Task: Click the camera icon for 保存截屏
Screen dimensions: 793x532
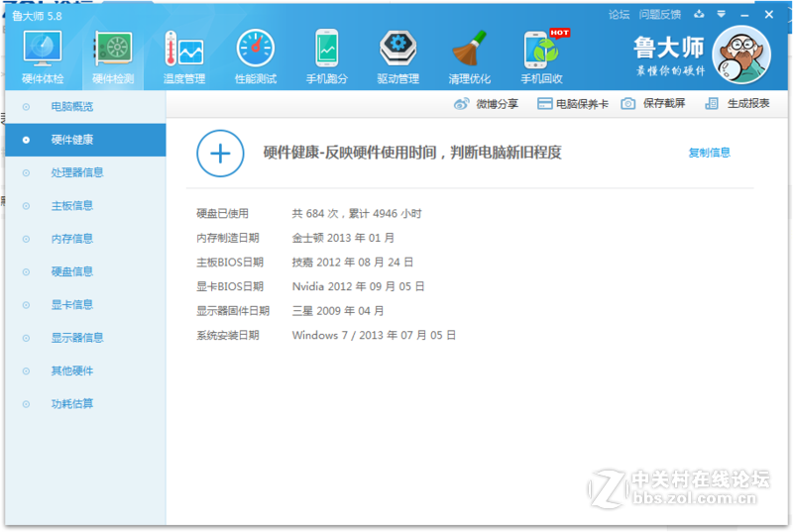Action: (628, 104)
